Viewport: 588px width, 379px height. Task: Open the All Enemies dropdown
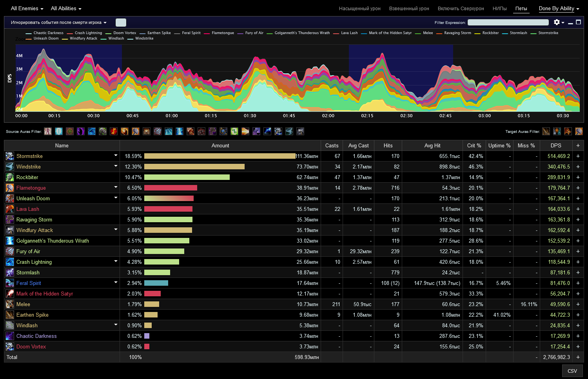point(27,9)
